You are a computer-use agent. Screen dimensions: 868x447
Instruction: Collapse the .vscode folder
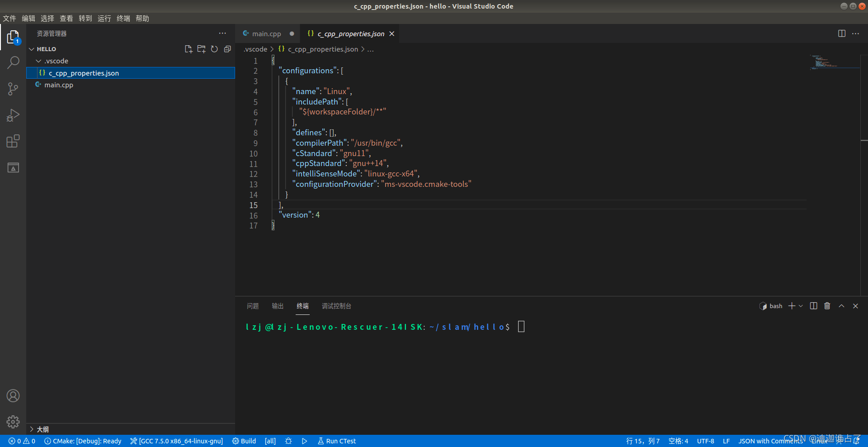click(38, 61)
